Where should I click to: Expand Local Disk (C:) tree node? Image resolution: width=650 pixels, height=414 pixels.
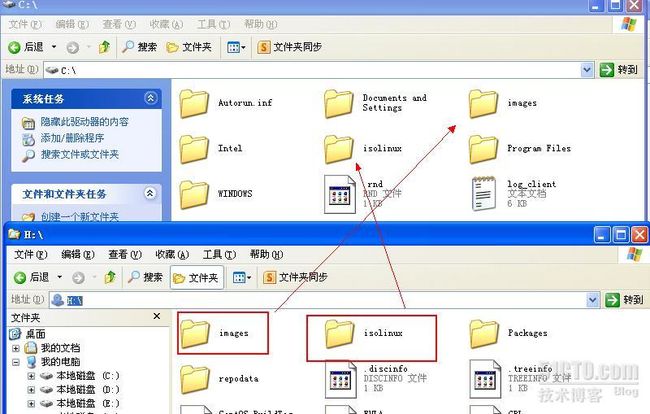31,376
